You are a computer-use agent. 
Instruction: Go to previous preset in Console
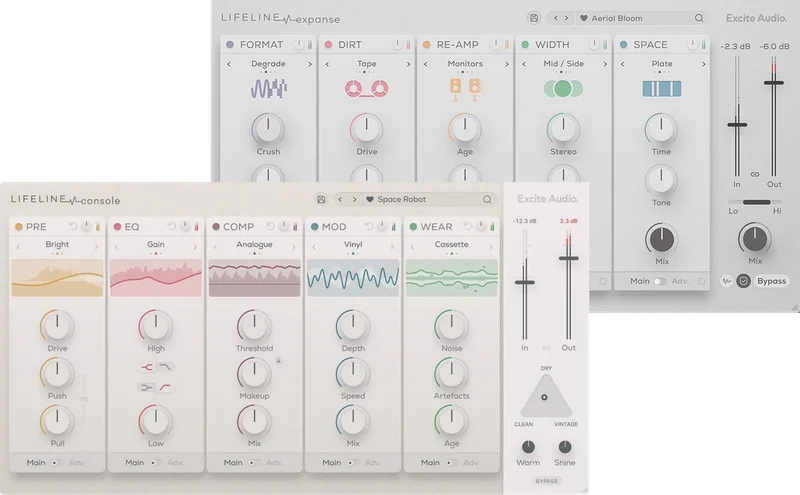[340, 199]
